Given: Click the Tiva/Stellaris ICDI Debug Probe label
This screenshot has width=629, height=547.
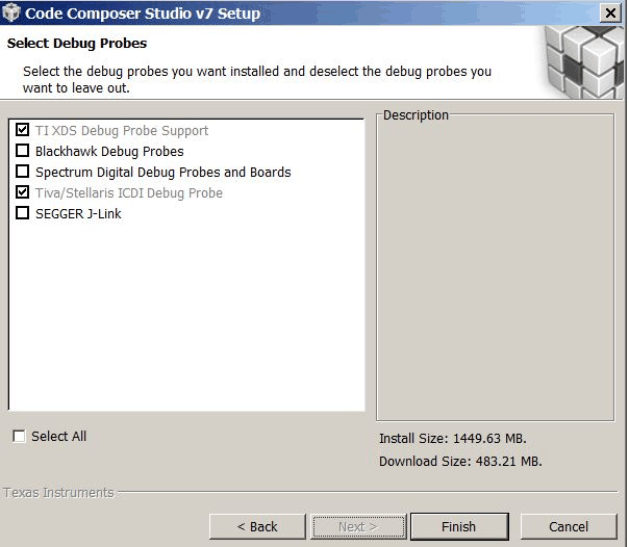Looking at the screenshot, I should tap(129, 193).
